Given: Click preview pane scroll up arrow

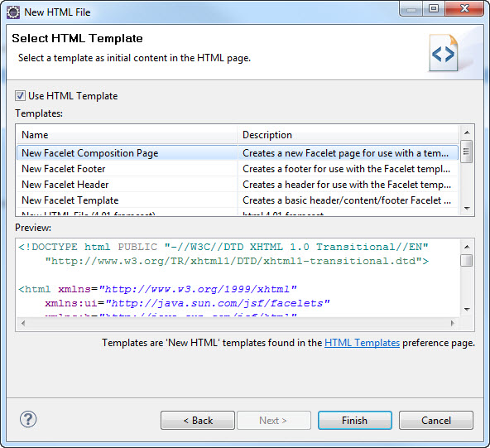Looking at the screenshot, I should point(467,247).
